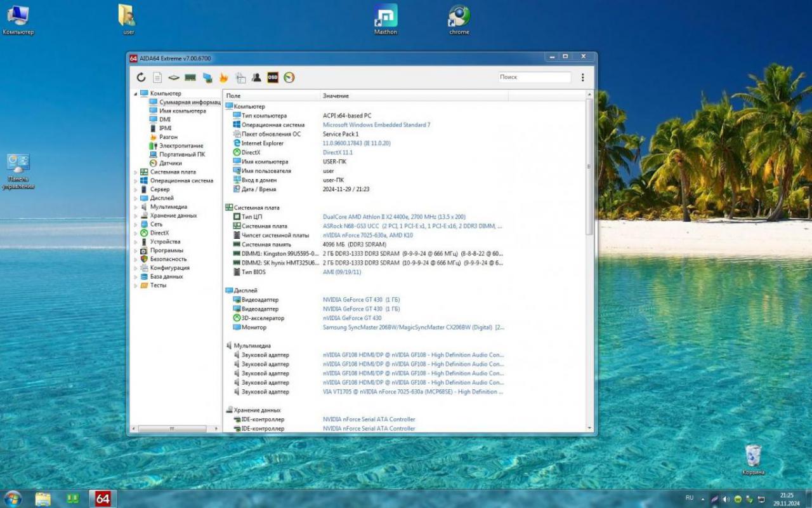The image size is (812, 508).
Task: Click the volume speaker tray icon
Action: [x=726, y=499]
